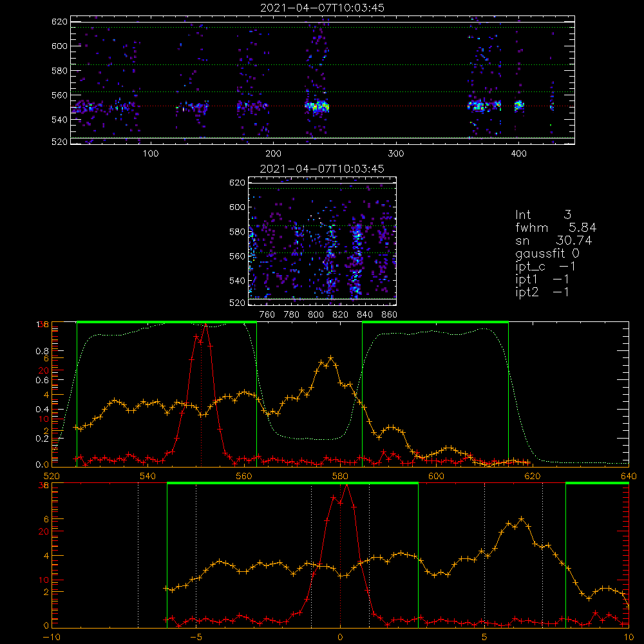This screenshot has height=644, width=644.
Task: Click x-axis label 200 of the top plot
Action: point(273,153)
